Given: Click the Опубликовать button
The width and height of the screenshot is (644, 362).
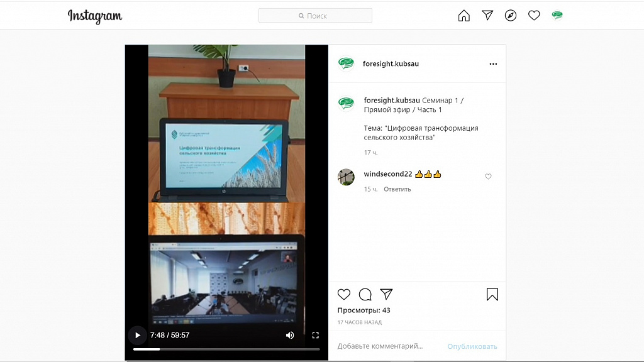Looking at the screenshot, I should (x=472, y=346).
